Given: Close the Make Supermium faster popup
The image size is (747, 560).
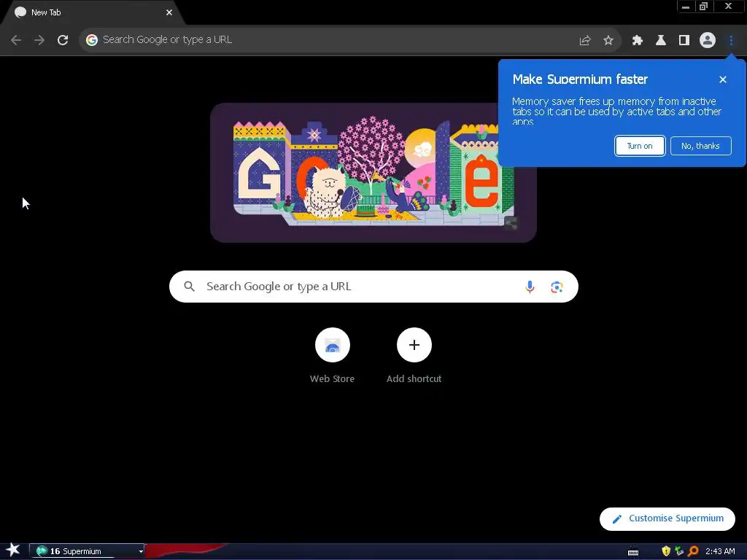Looking at the screenshot, I should (723, 79).
